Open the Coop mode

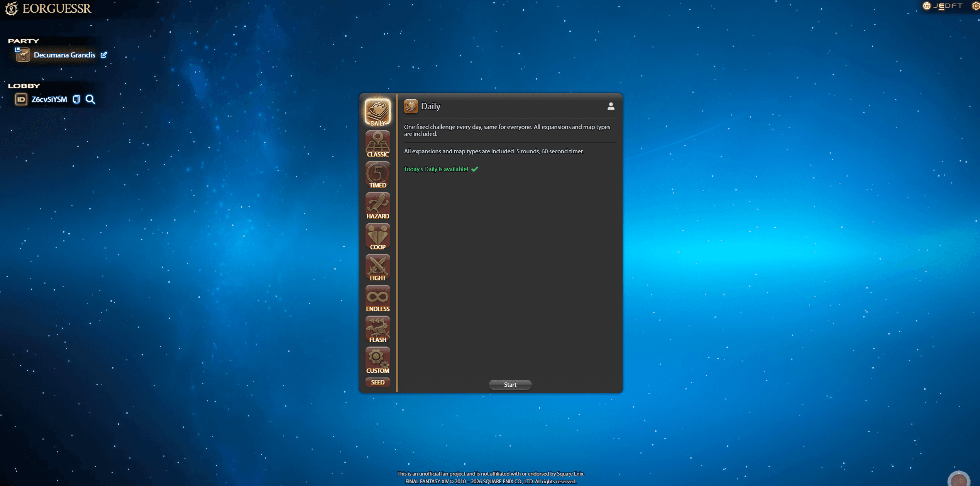pos(377,236)
